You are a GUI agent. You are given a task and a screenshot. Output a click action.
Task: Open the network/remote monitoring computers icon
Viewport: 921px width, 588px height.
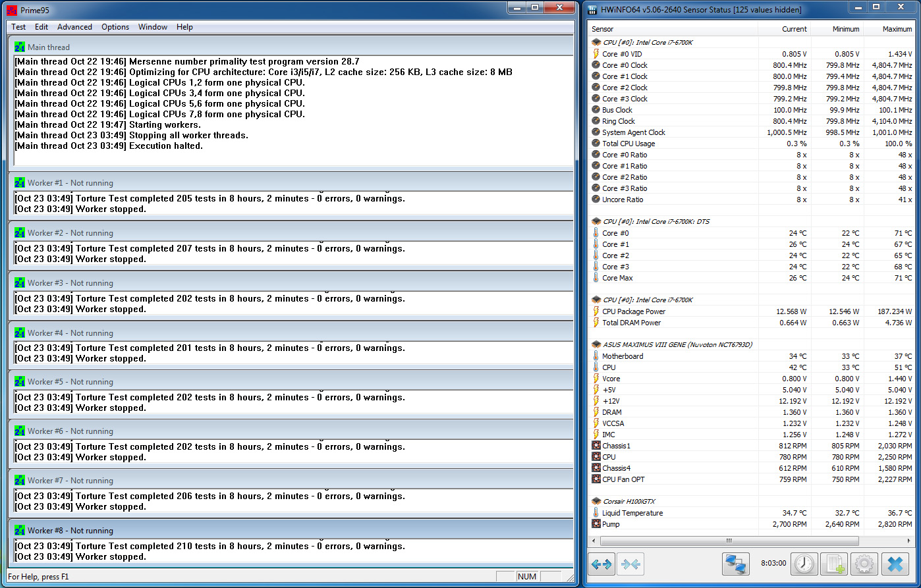coord(735,564)
